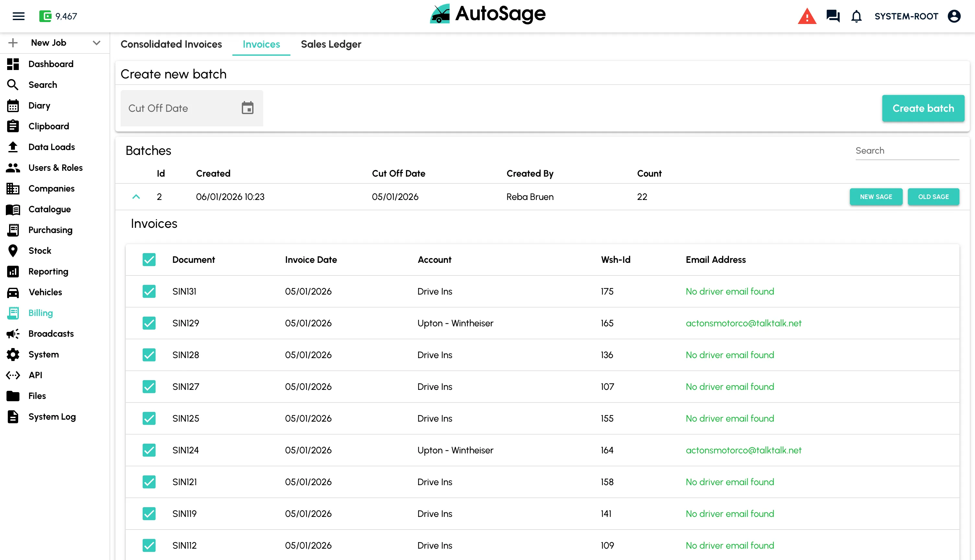
Task: Click the OLD SAGE button
Action: (x=933, y=197)
